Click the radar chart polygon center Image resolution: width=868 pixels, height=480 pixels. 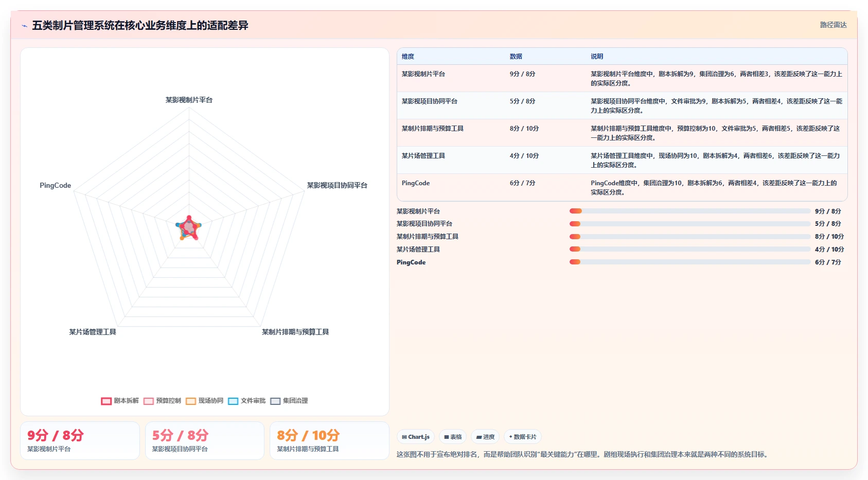tap(189, 227)
